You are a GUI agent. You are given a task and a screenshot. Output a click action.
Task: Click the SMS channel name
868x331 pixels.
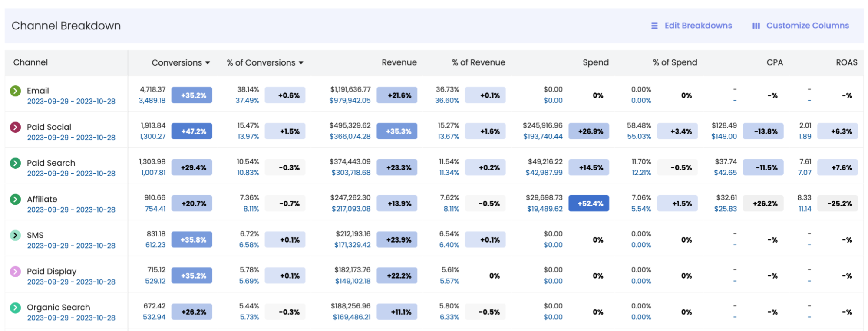click(x=35, y=235)
